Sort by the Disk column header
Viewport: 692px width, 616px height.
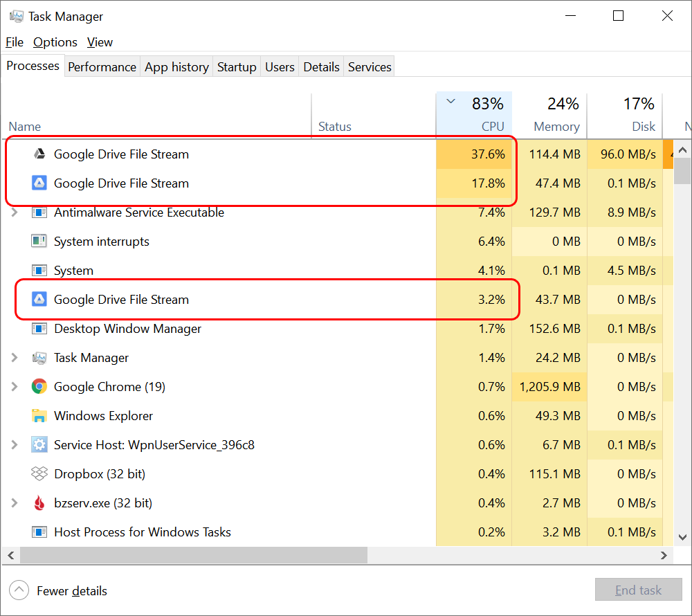[x=624, y=116]
